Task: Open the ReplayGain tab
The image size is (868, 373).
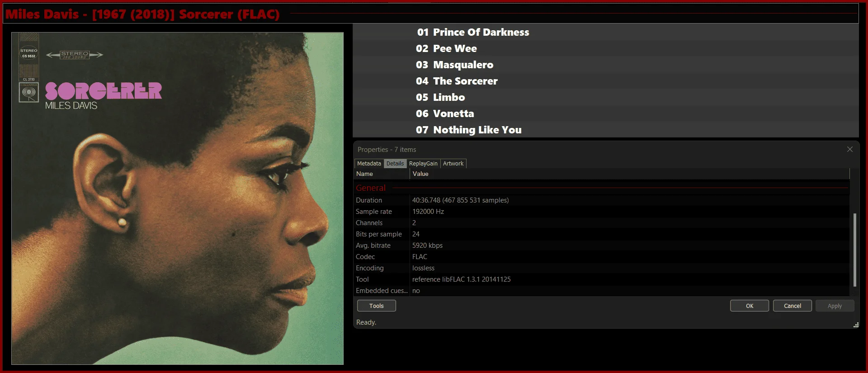Action: click(x=423, y=164)
